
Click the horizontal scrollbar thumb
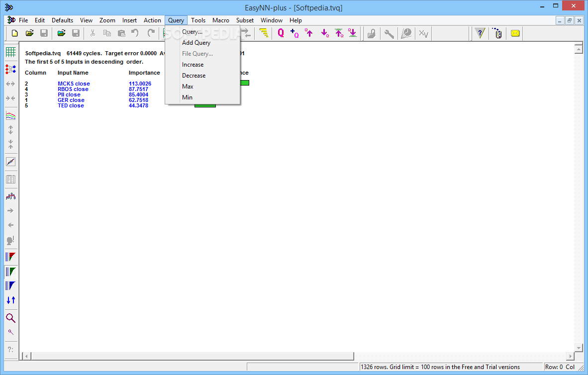coord(193,356)
